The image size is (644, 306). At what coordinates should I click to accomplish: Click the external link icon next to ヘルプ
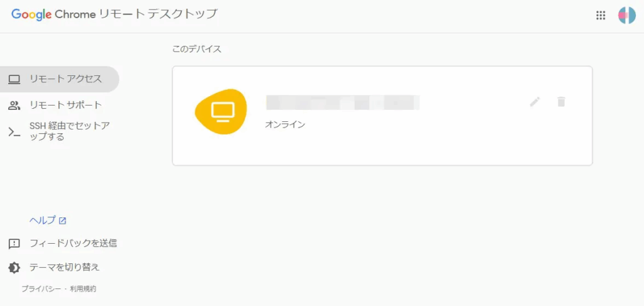(62, 221)
